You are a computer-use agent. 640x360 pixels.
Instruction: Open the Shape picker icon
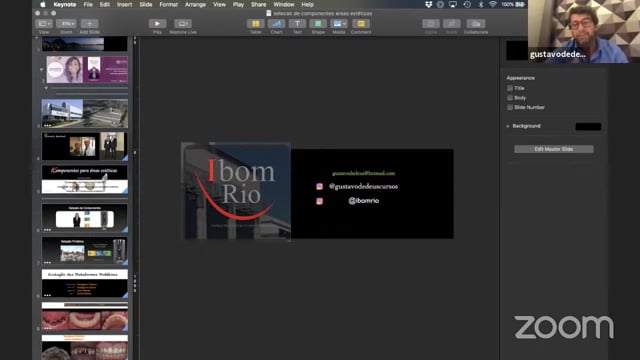[318, 24]
